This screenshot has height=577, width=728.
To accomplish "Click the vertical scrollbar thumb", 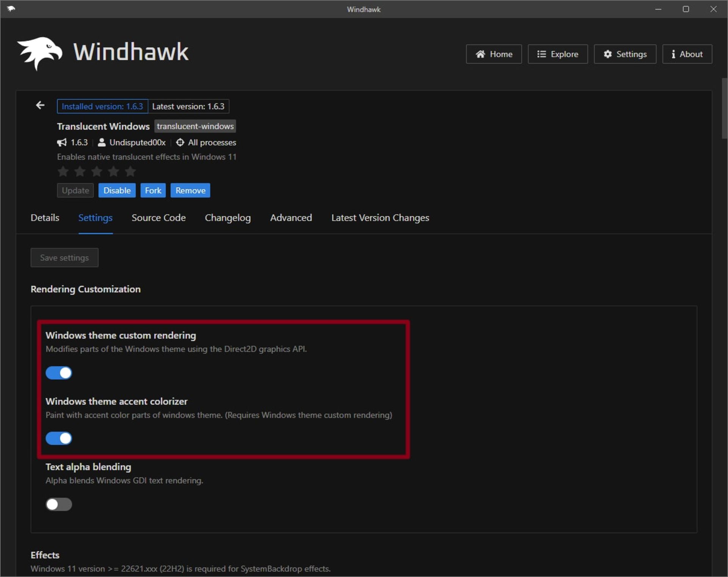I will tap(724, 108).
